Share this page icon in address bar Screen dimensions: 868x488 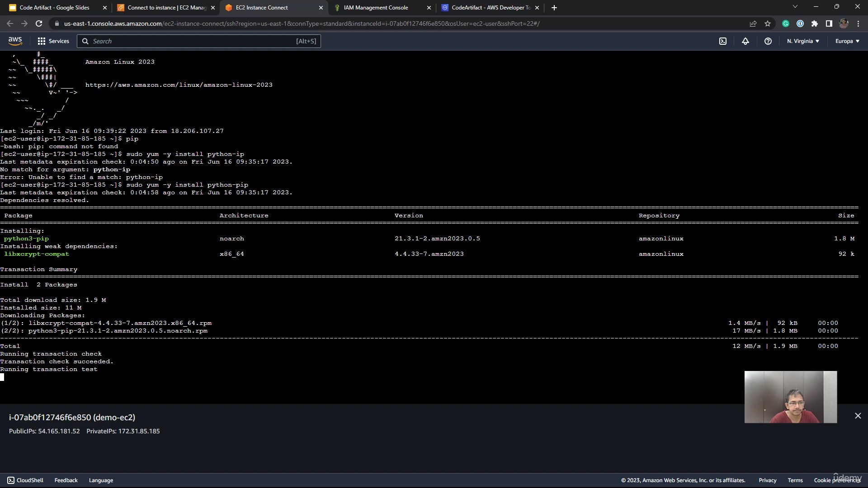tap(753, 23)
